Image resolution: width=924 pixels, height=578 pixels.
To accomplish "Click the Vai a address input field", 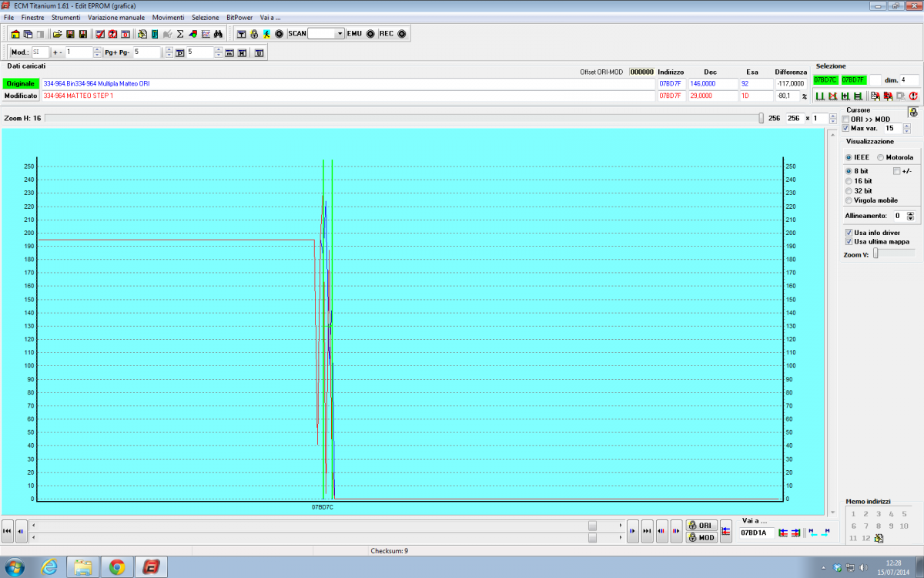I will click(757, 533).
